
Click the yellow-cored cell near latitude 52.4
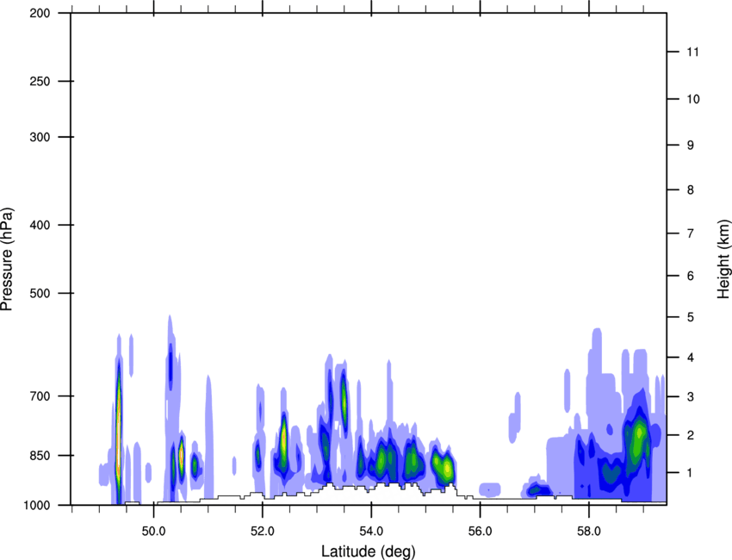(283, 441)
